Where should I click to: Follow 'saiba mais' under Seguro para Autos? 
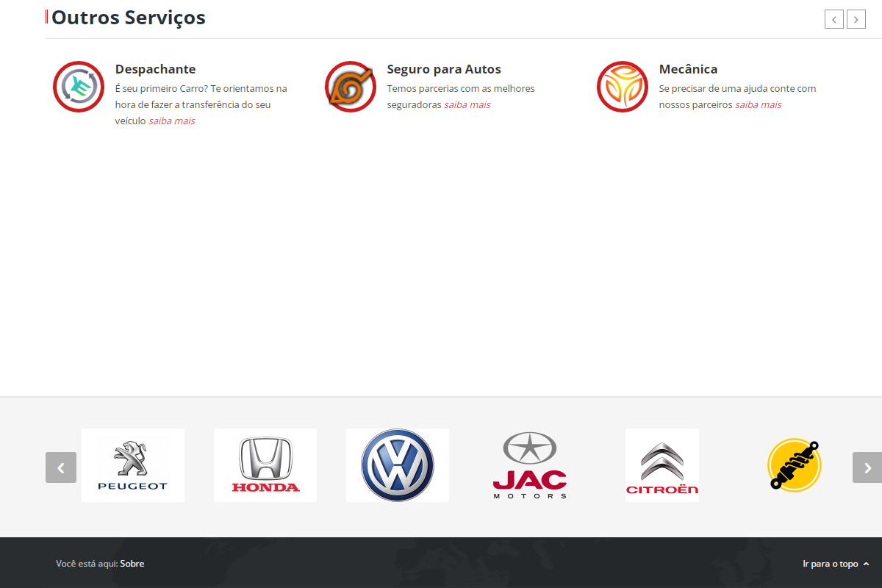467,104
